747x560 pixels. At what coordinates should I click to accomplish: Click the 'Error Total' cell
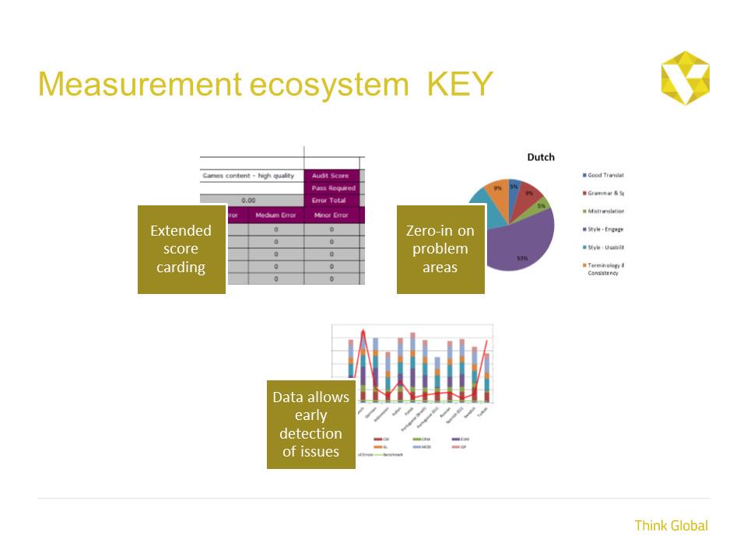pos(331,201)
